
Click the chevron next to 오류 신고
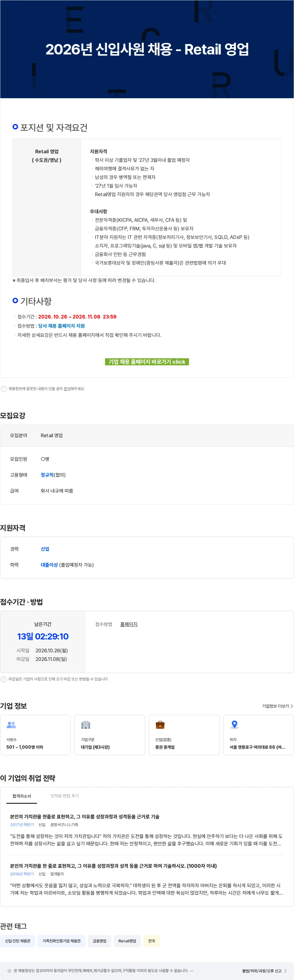pos(285,971)
